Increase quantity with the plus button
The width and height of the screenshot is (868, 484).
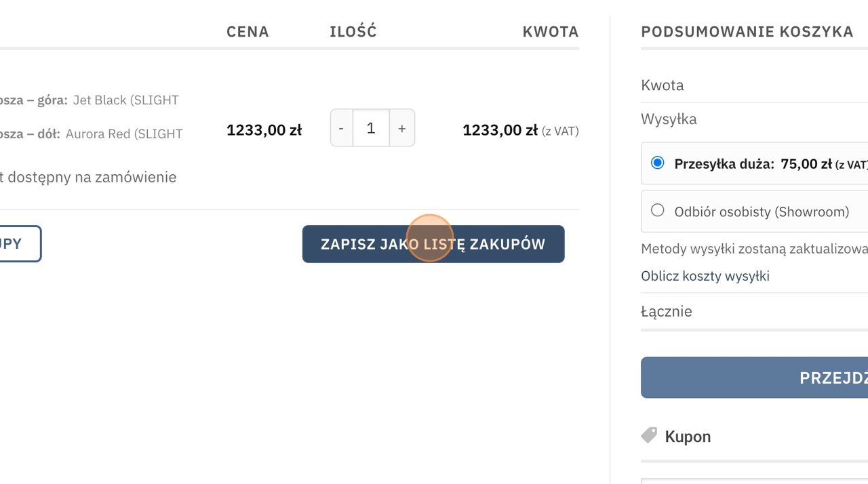401,128
